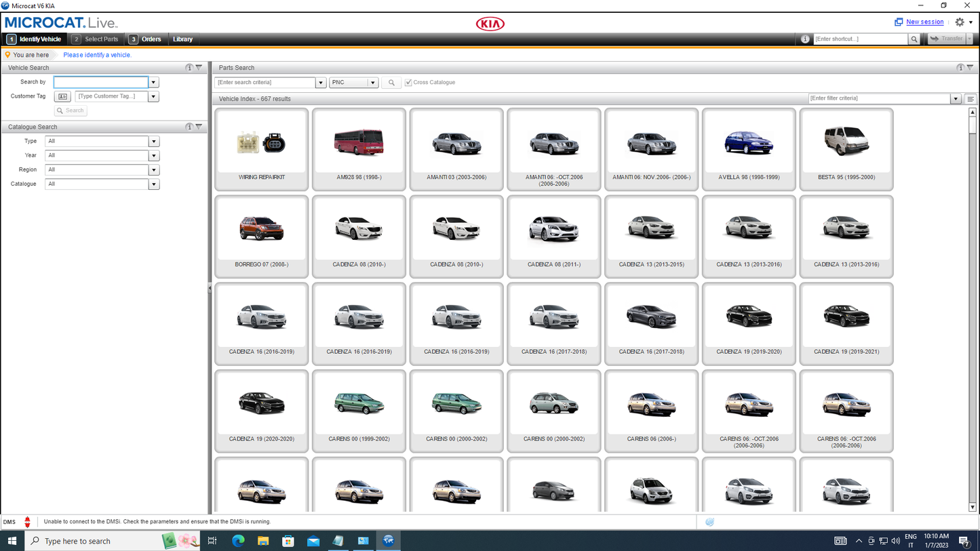Toggle the Cross Catalogue checkbox
The height and width of the screenshot is (551, 980).
point(408,83)
